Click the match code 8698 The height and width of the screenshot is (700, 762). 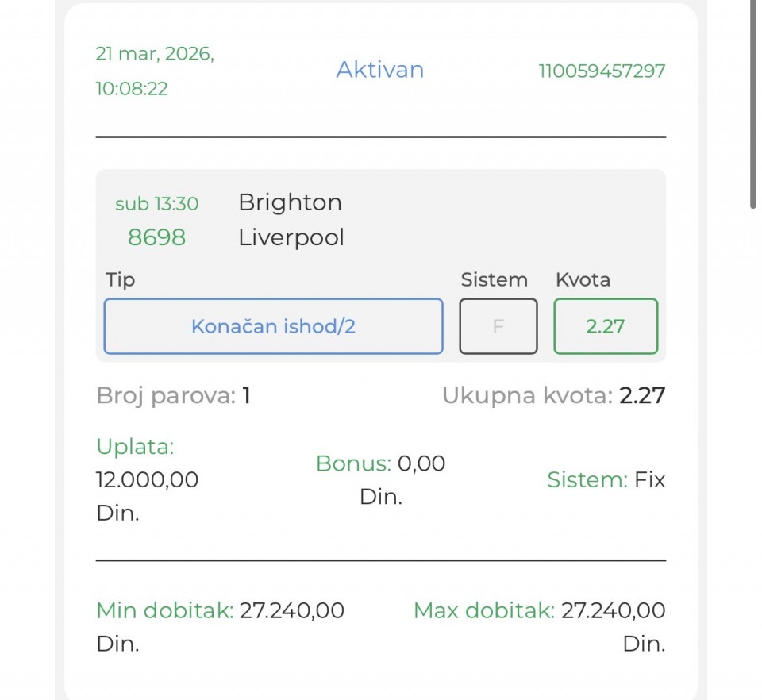coord(156,237)
